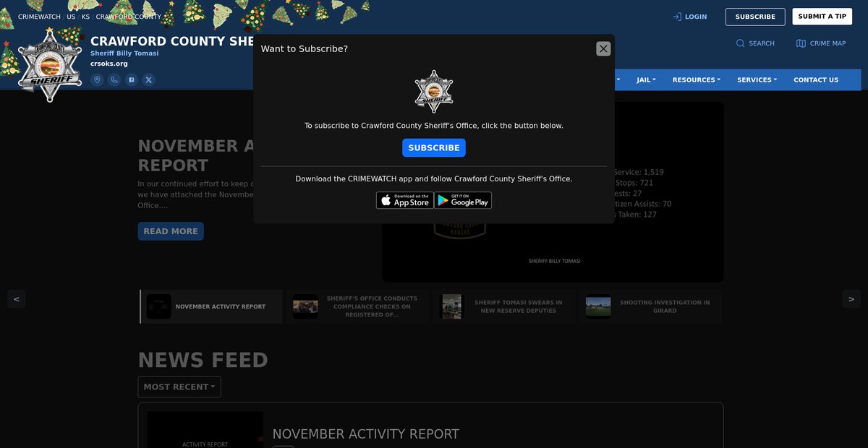Go to previous slide with left arrow

[17, 298]
